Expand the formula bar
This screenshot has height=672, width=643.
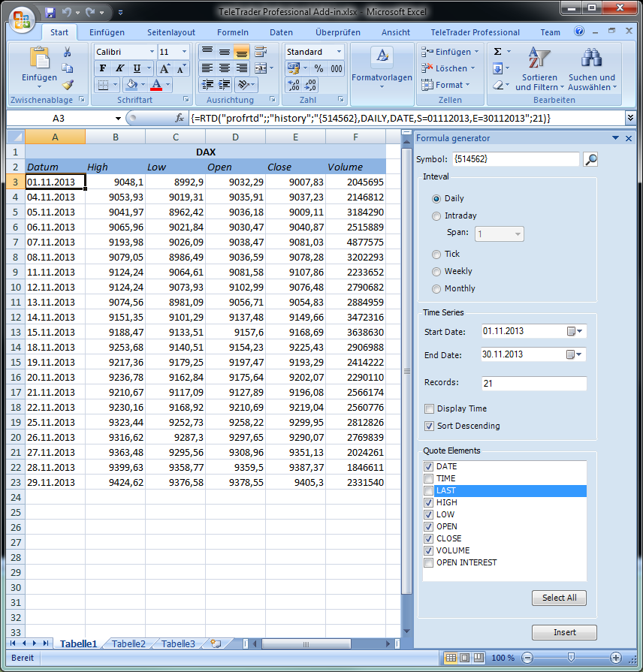tap(630, 118)
